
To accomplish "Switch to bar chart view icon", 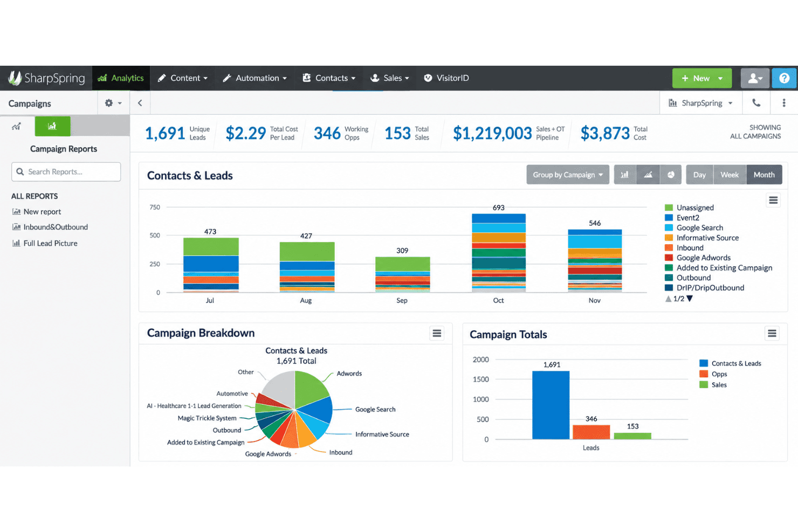I will point(625,175).
